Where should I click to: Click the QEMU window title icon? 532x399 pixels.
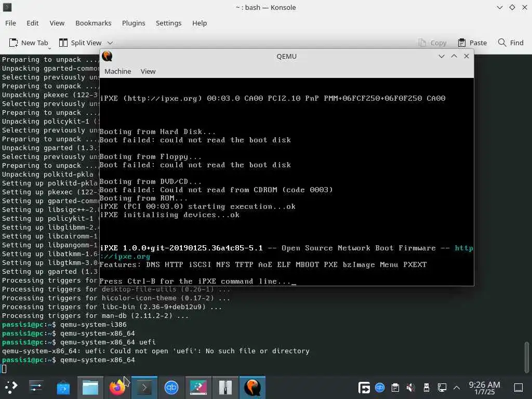(107, 56)
